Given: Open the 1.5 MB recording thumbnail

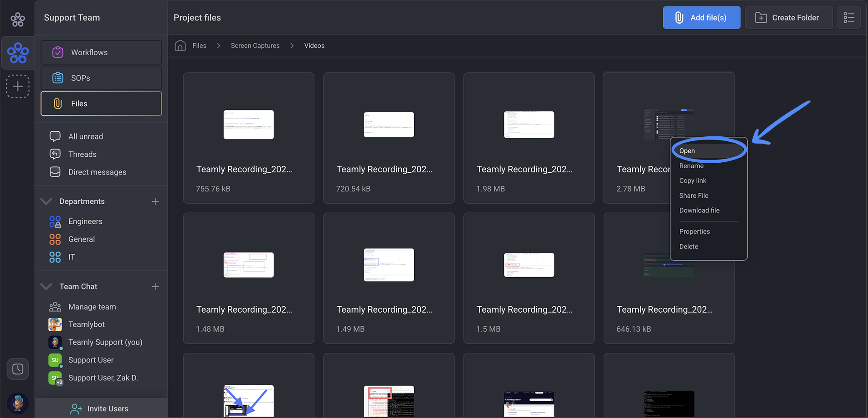Looking at the screenshot, I should (x=529, y=265).
